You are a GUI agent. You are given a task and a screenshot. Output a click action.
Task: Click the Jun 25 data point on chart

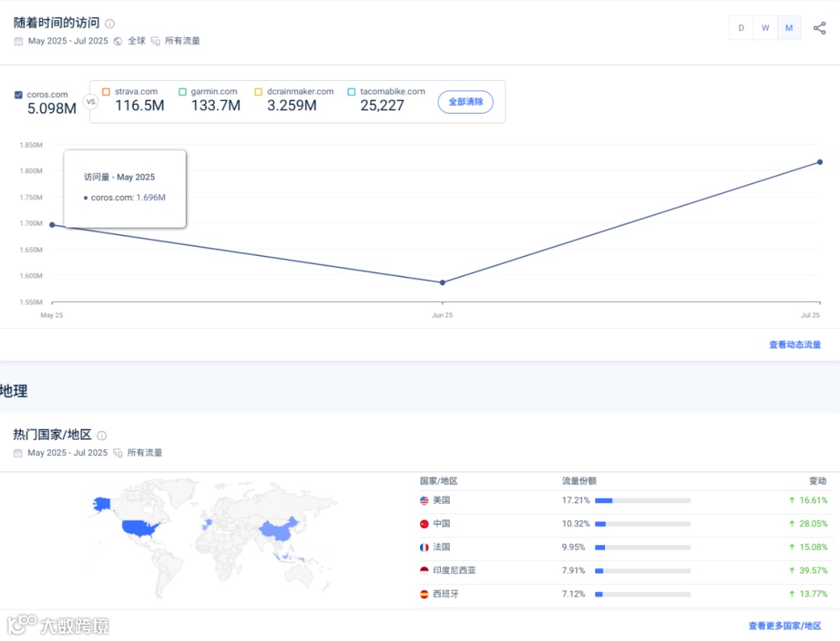(443, 282)
